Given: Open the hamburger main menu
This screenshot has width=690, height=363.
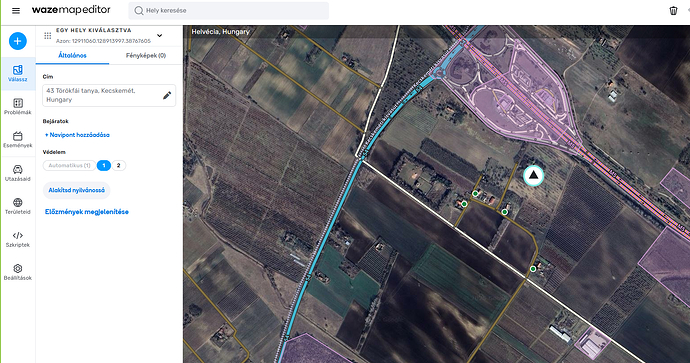Looking at the screenshot, I should [x=16, y=11].
